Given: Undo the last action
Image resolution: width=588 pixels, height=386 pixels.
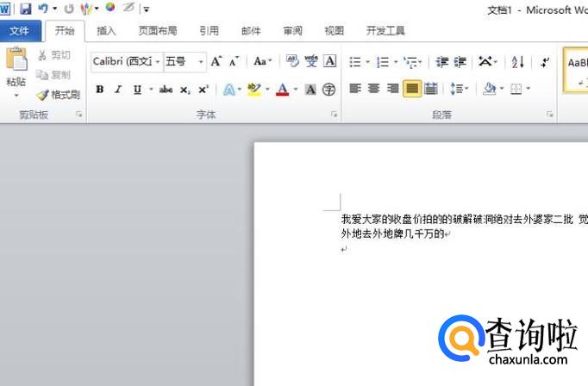Looking at the screenshot, I should (x=43, y=9).
